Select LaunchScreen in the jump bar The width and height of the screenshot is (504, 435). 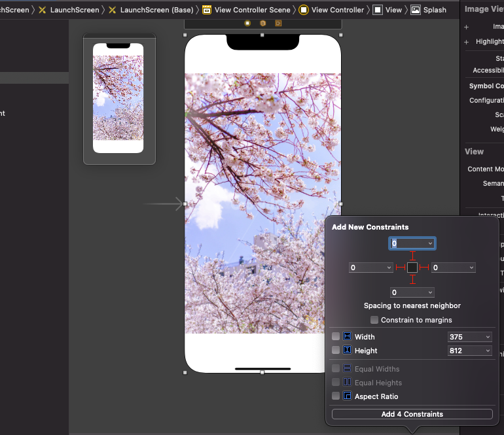[x=75, y=10]
